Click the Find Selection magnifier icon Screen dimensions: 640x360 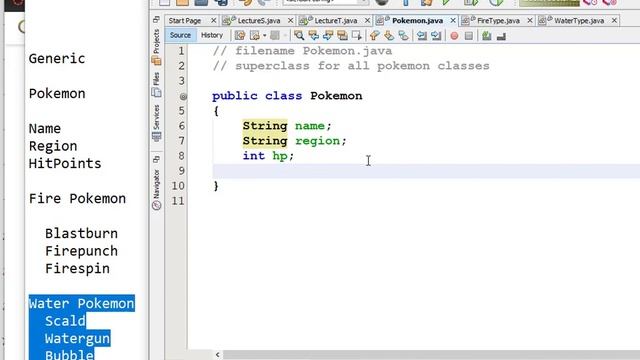(x=299, y=36)
